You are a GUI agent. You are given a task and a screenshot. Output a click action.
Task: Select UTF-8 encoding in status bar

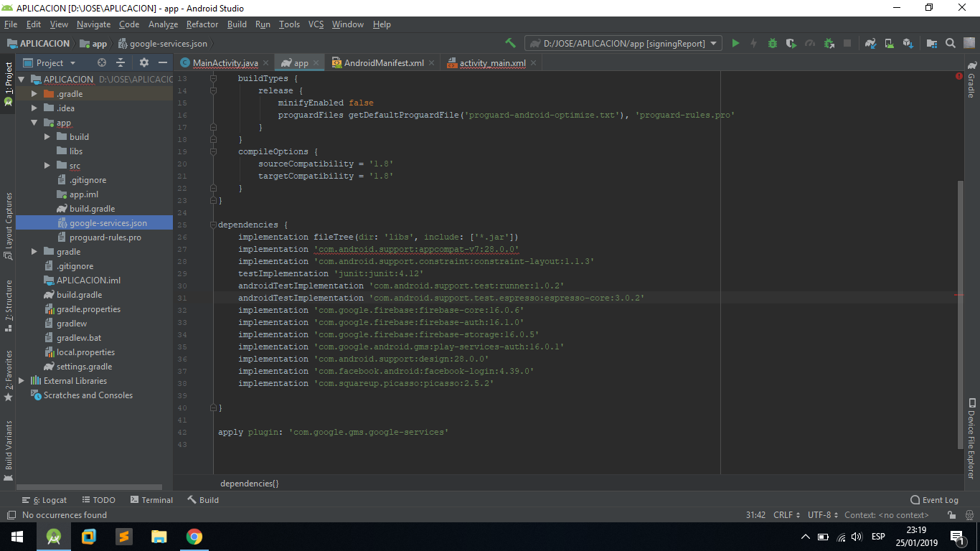pos(823,515)
